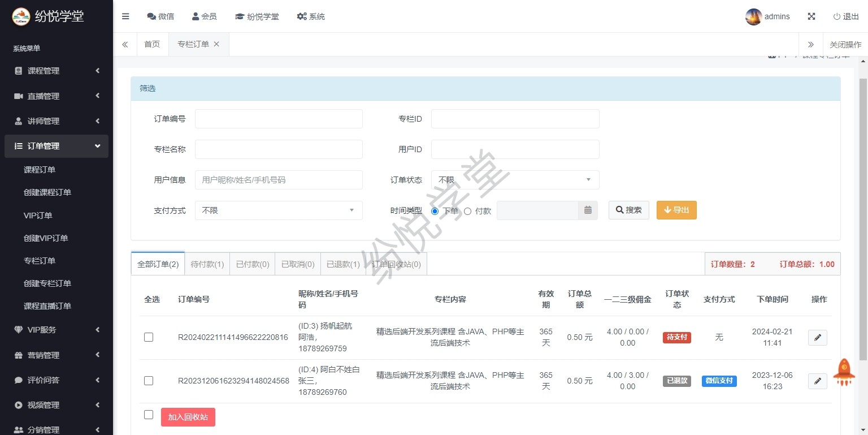Close the 专栏订单 tab with X

(216, 44)
